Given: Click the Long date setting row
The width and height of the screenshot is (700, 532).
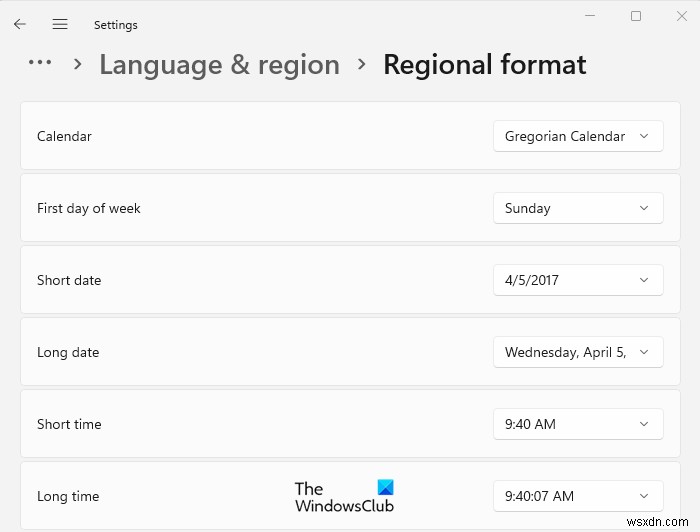Looking at the screenshot, I should click(250, 352).
